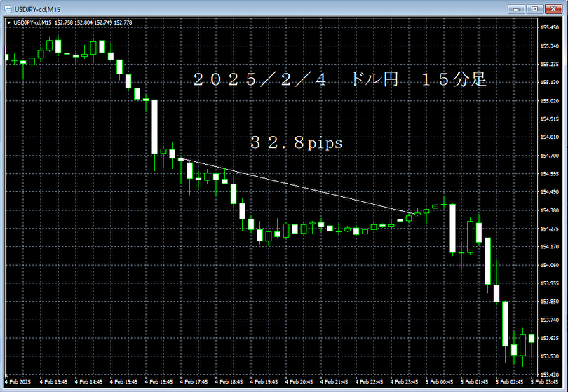Click time axis label 4 Feb 16:45
568x392 pixels.
point(158,382)
